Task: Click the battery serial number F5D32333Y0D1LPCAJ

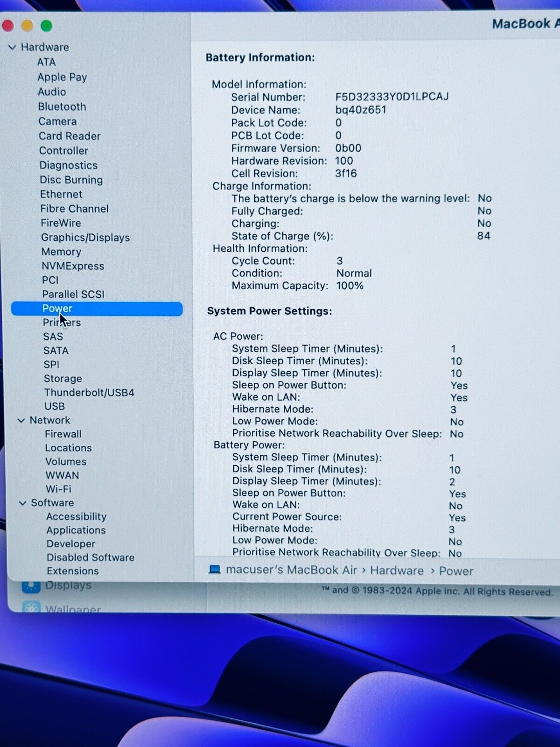Action: [x=392, y=97]
